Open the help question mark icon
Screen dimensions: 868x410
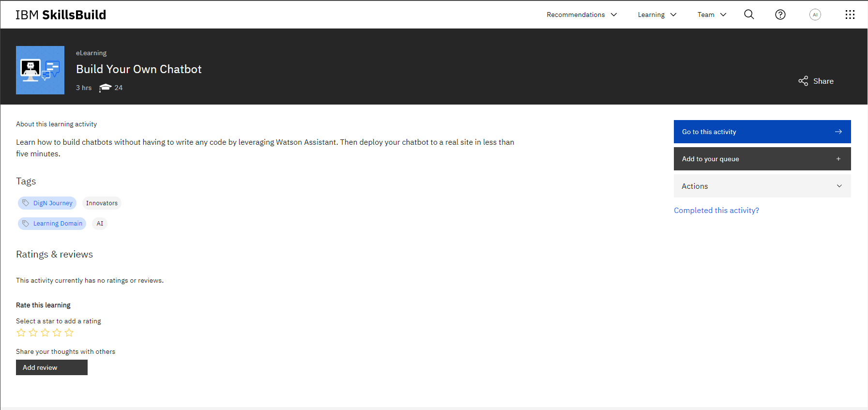(780, 15)
